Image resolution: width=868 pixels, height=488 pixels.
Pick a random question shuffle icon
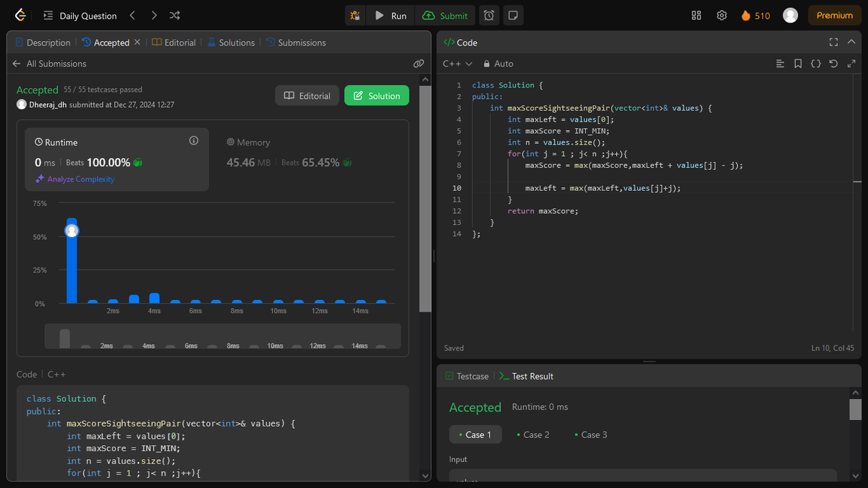(x=175, y=15)
